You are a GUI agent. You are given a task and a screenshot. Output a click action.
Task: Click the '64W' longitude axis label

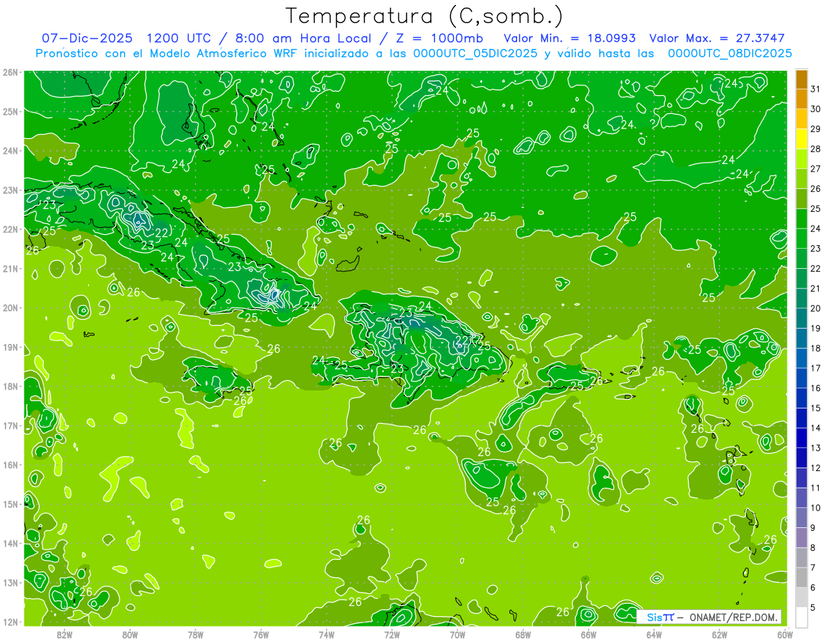[x=654, y=634]
